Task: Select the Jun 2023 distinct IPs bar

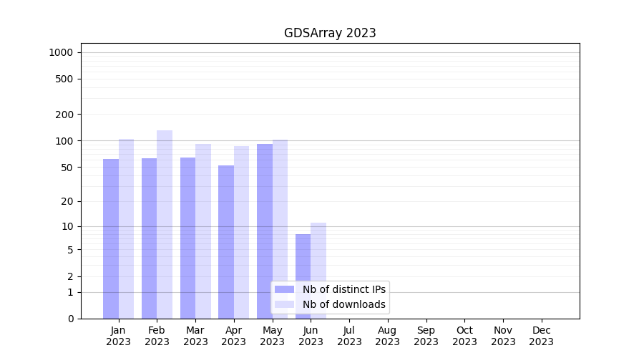Action: point(303,258)
